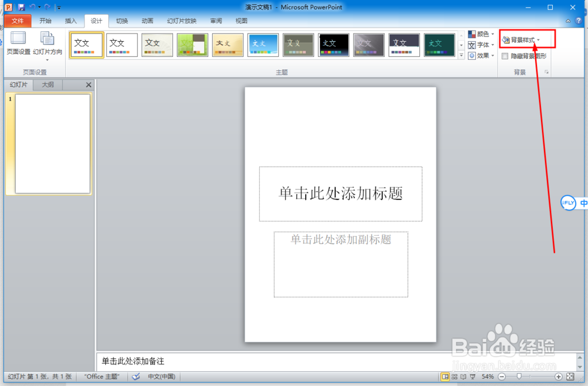Screen dimensions: 588x386
Task: Click the Fit-to-window zoom icon
Action: point(570,376)
